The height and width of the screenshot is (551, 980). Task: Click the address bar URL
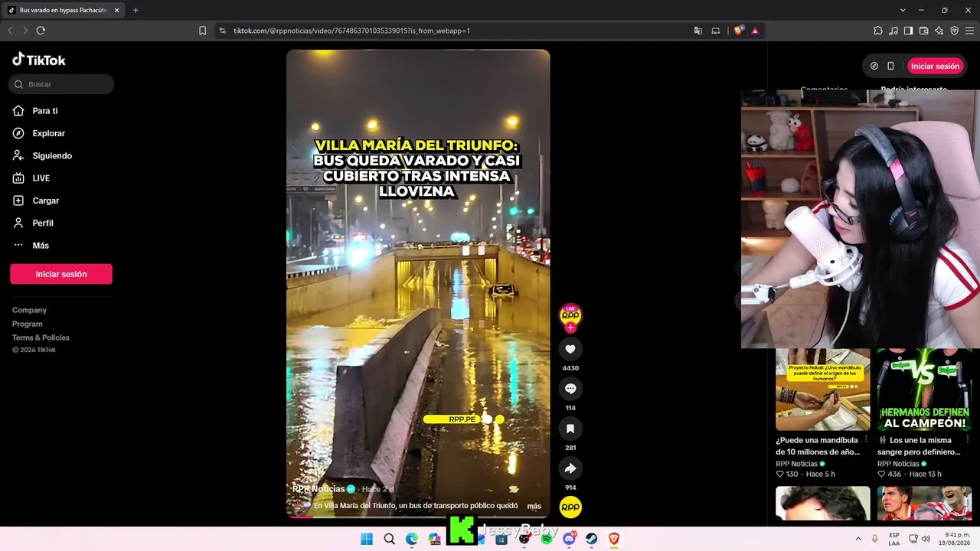point(351,31)
